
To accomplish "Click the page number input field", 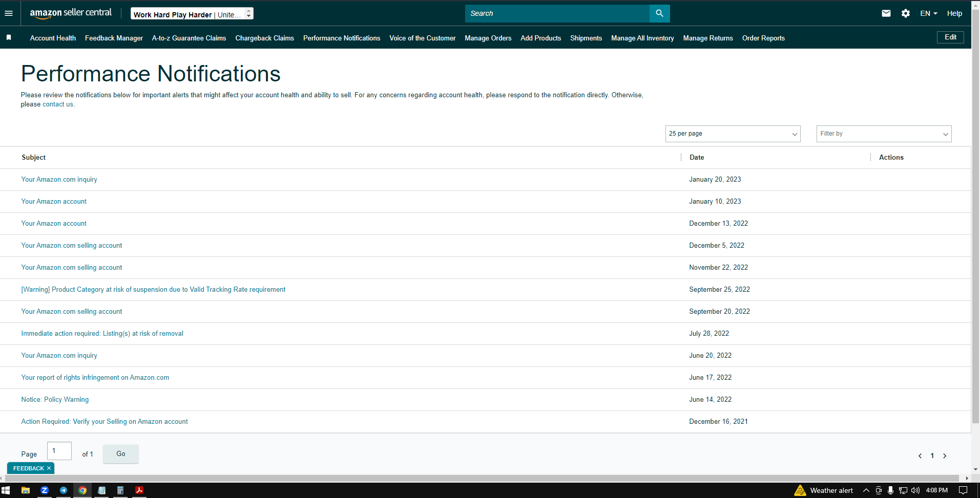I will point(59,451).
